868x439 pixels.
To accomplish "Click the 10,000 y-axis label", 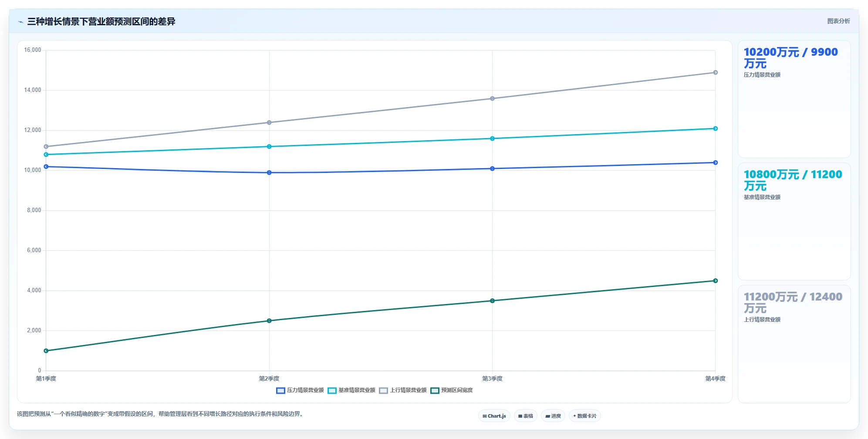I will tap(33, 170).
